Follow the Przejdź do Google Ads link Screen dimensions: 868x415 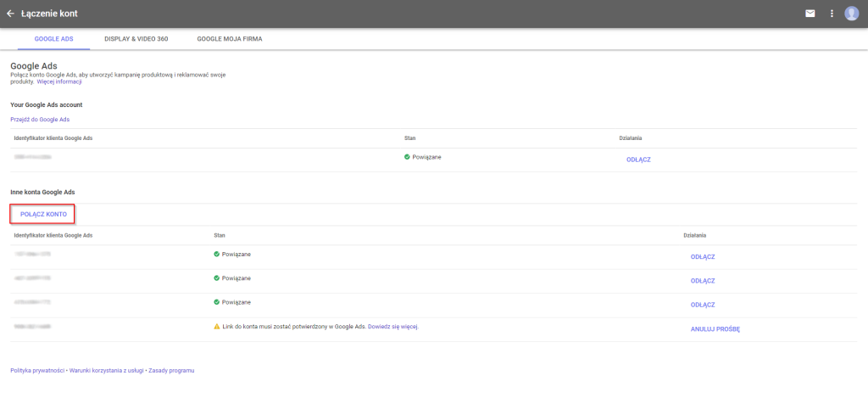click(x=40, y=120)
